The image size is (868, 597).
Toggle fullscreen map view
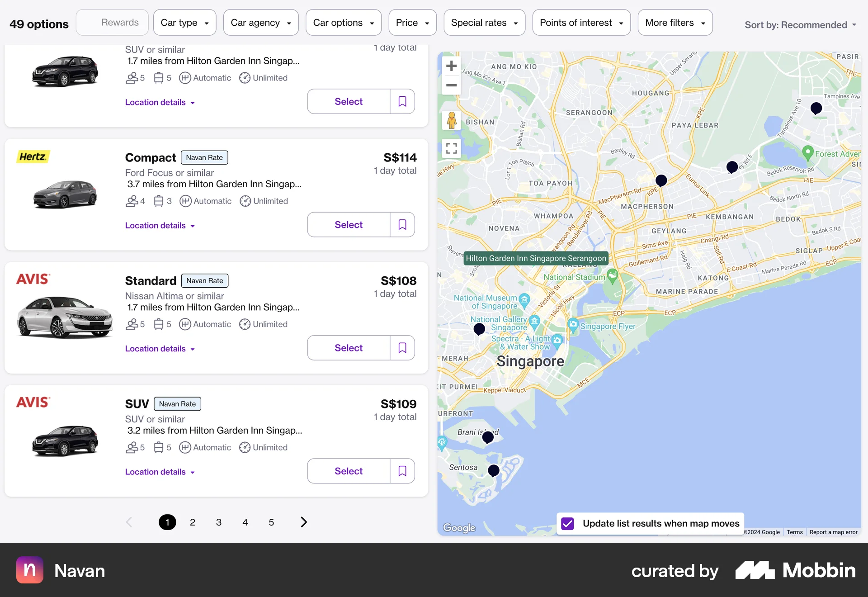pyautogui.click(x=451, y=148)
